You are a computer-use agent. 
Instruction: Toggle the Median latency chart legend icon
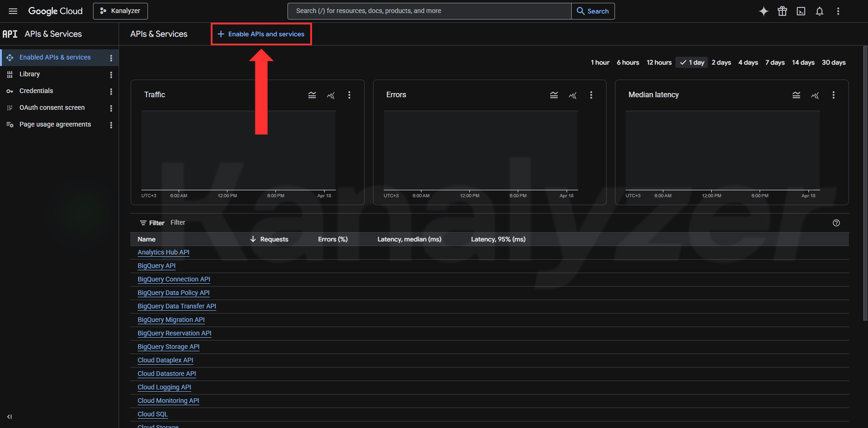pyautogui.click(x=796, y=95)
